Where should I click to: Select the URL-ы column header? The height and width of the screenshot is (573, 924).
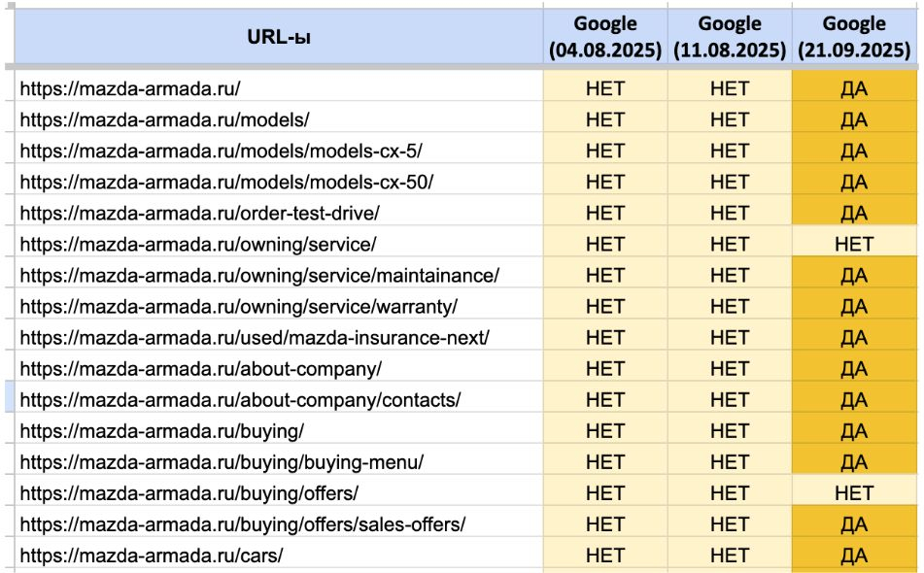[x=277, y=38]
